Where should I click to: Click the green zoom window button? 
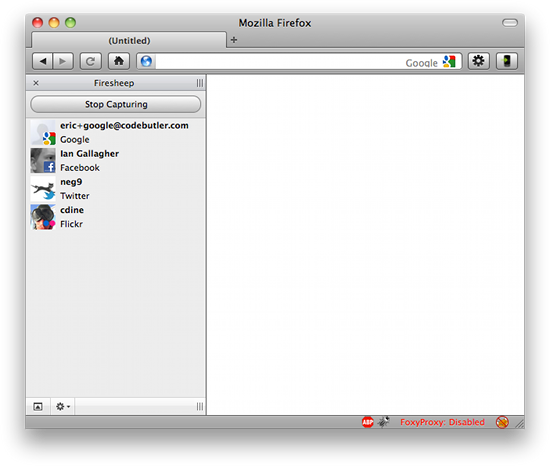(71, 23)
